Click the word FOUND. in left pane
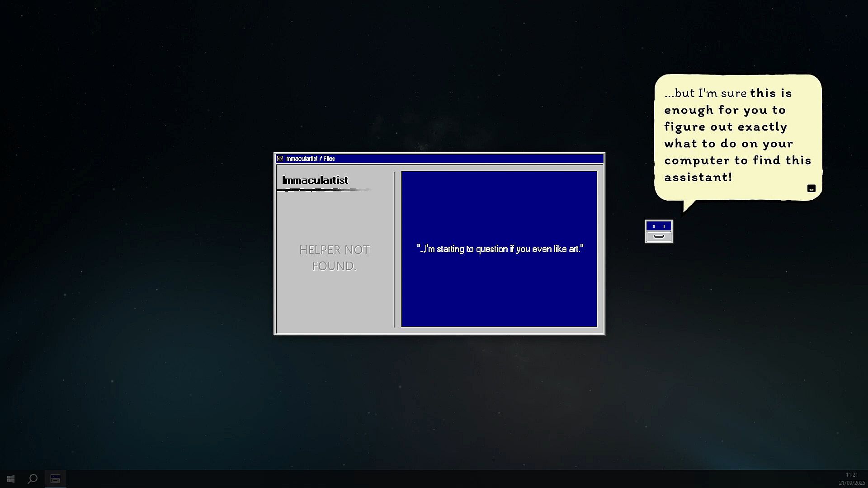 point(334,266)
